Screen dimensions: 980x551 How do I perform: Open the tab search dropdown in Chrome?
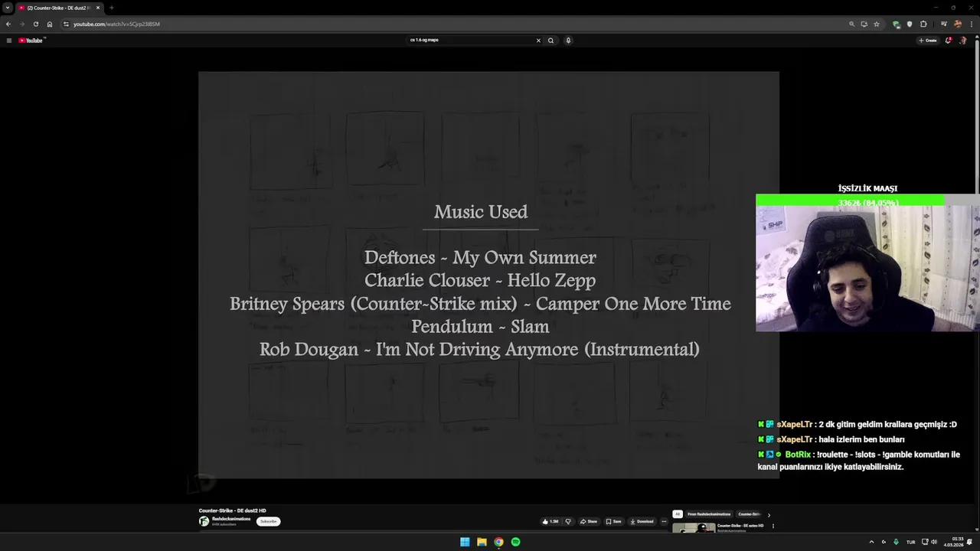coord(8,8)
